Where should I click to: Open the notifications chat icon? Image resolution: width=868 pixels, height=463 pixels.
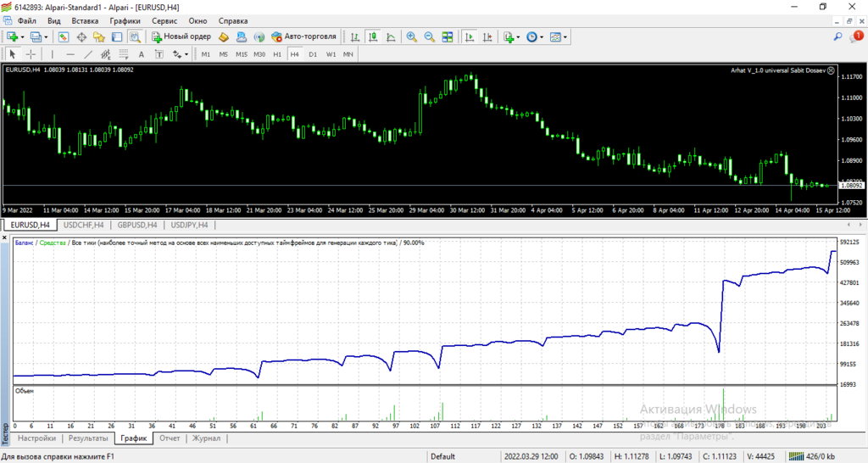click(x=856, y=36)
